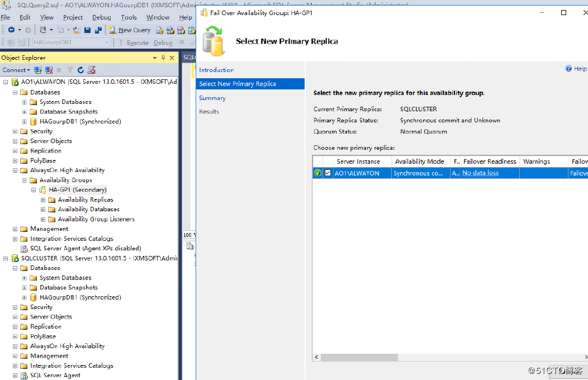Collapse the SQLCLUSTER server node

point(6,258)
